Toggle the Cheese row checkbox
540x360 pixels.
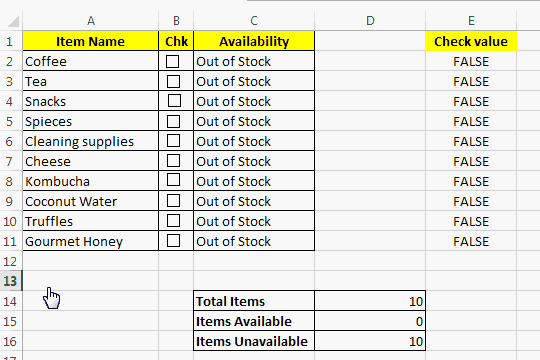click(x=173, y=161)
